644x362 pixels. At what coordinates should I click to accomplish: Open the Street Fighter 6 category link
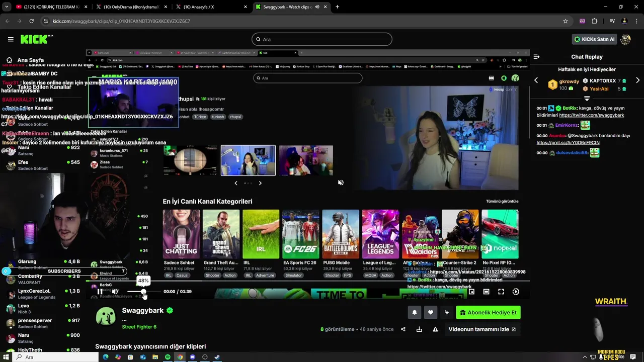[x=139, y=327]
